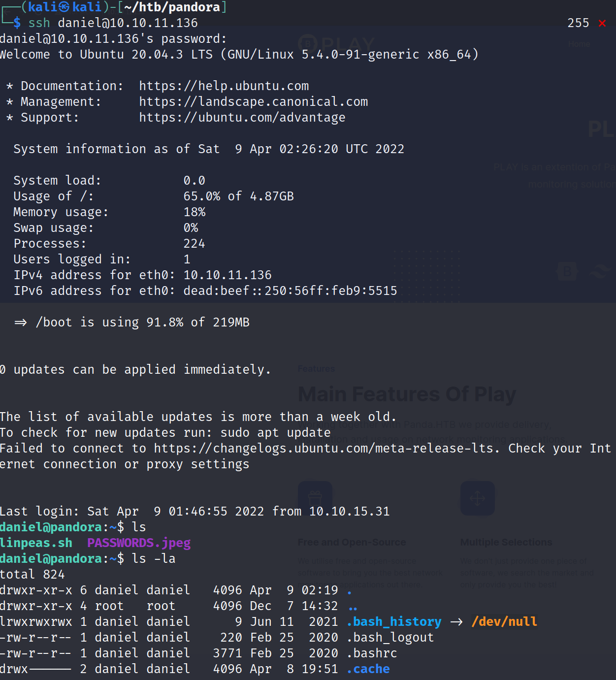Select the PASSWORDS.jpeg file name
Image resolution: width=616 pixels, height=680 pixels.
(139, 543)
